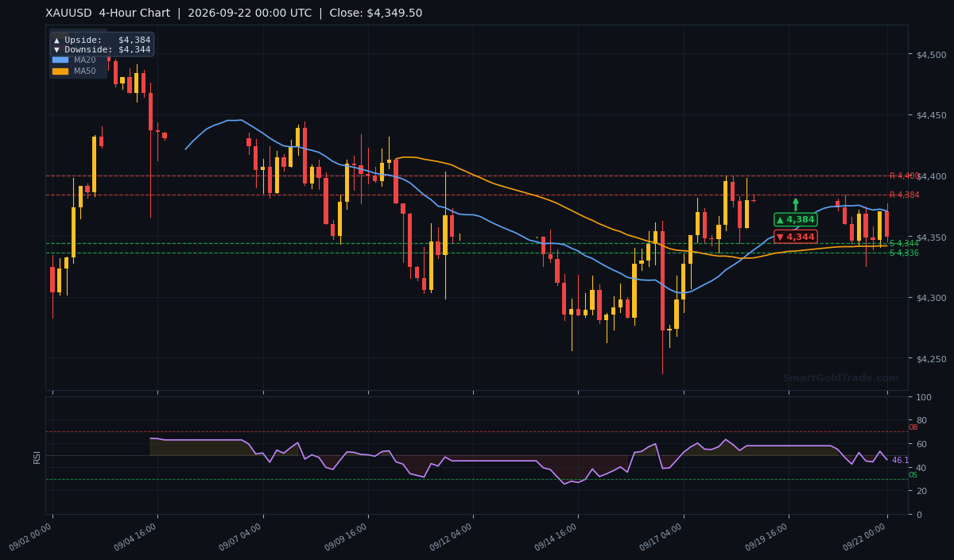Click the R 4,400 resistance label
The height and width of the screenshot is (560, 954).
point(904,176)
